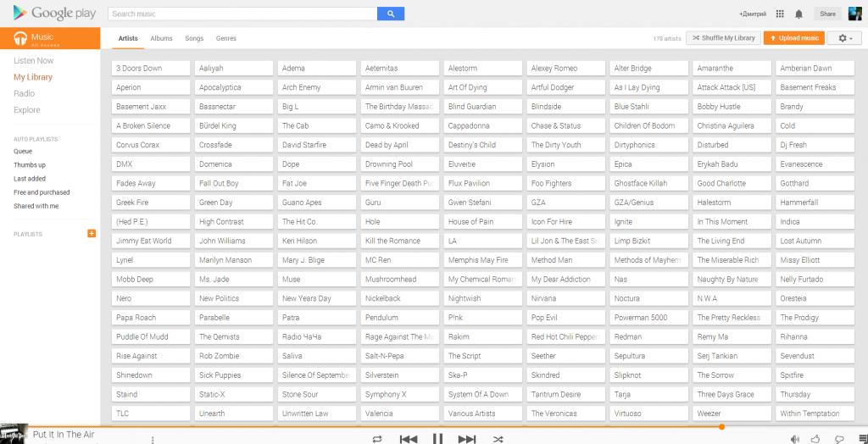
Task: Open the Apocalyptica artist card
Action: pos(234,87)
